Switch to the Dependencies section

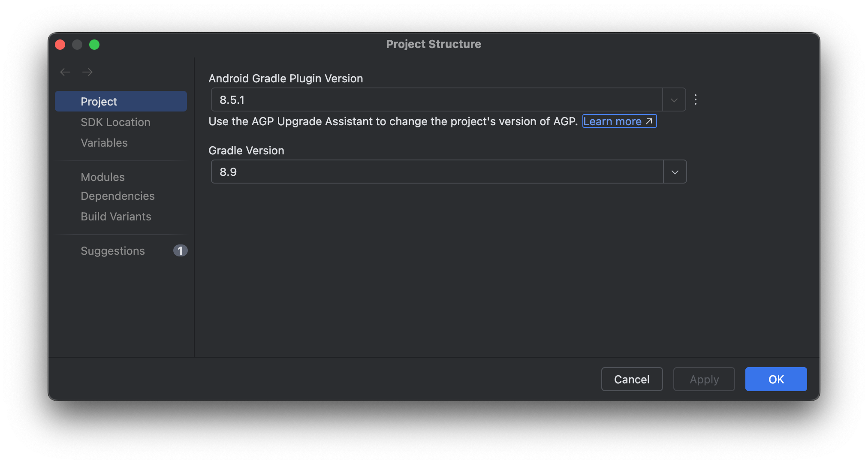click(118, 196)
